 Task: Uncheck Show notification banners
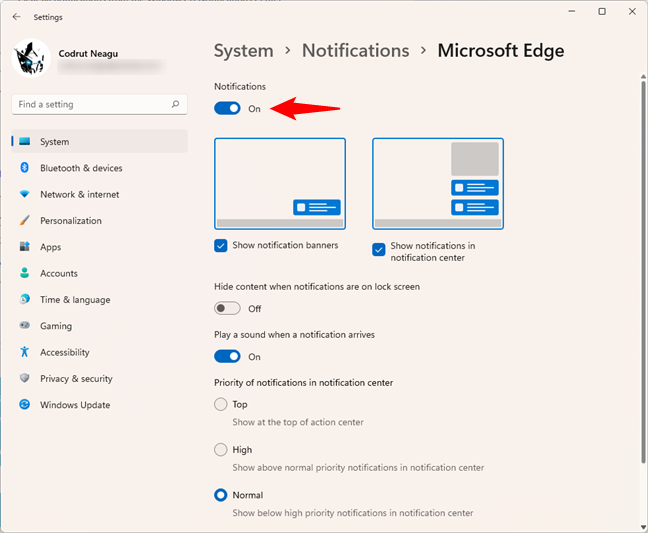[x=221, y=245]
